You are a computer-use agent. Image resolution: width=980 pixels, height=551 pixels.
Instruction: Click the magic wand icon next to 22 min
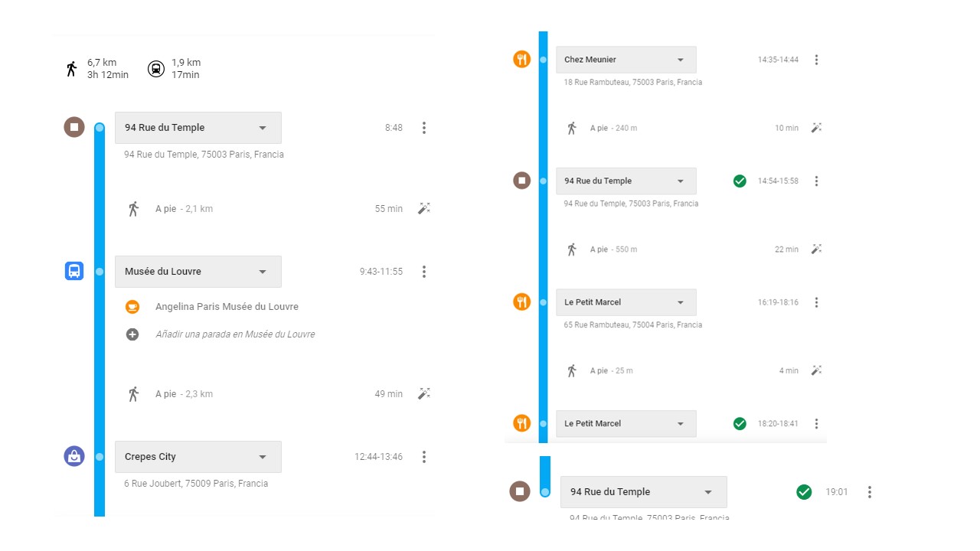click(x=816, y=249)
